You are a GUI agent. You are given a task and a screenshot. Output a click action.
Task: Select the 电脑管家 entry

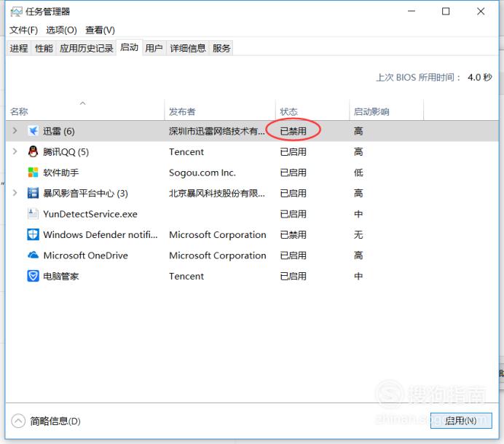[x=60, y=276]
